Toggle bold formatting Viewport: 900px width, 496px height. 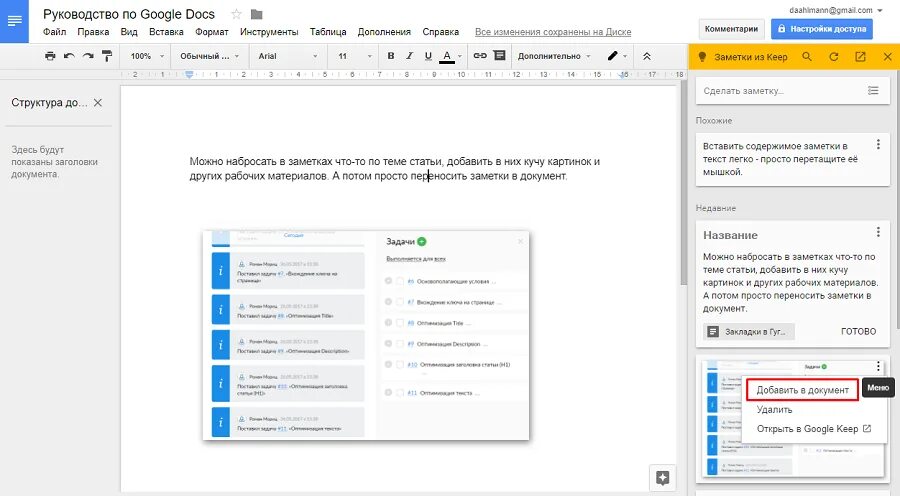click(x=391, y=56)
